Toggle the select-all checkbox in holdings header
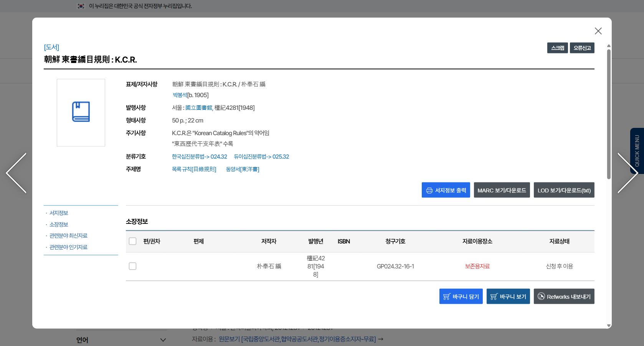 [133, 241]
